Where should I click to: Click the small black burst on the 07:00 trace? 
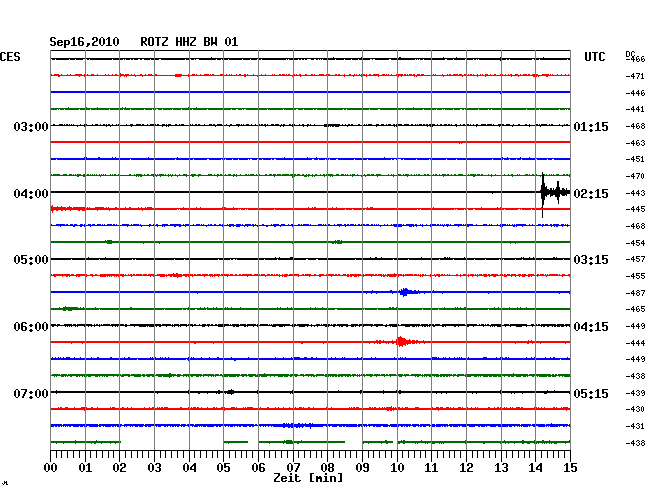pos(230,392)
